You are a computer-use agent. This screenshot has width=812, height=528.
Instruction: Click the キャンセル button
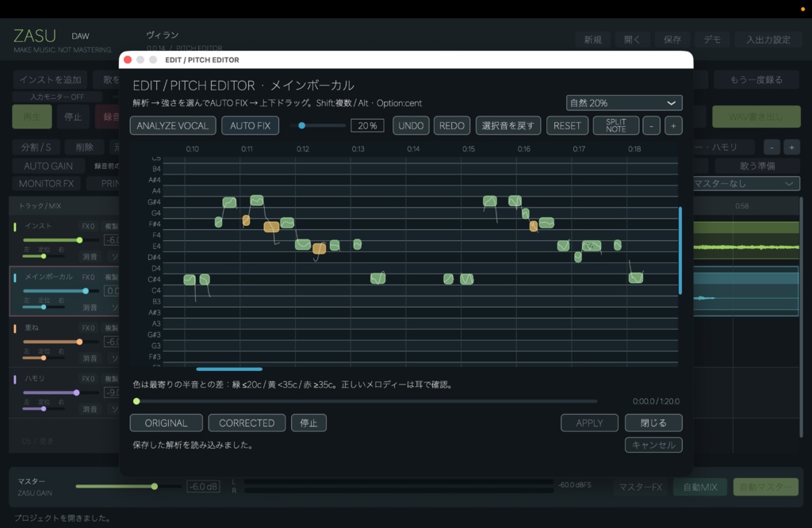pos(653,446)
